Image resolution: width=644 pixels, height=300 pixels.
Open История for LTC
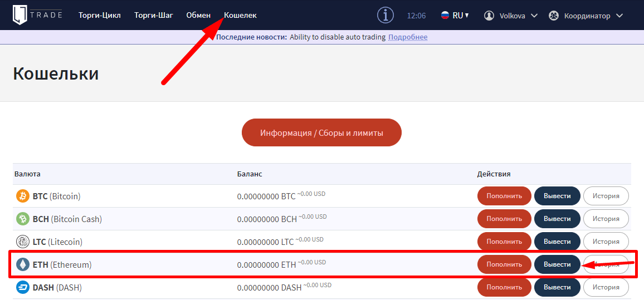tap(606, 242)
